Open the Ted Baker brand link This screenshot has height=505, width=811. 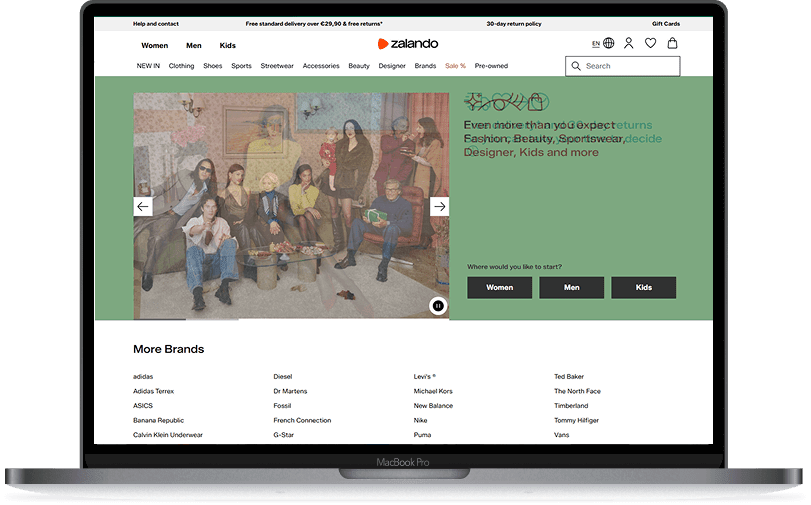tap(569, 377)
